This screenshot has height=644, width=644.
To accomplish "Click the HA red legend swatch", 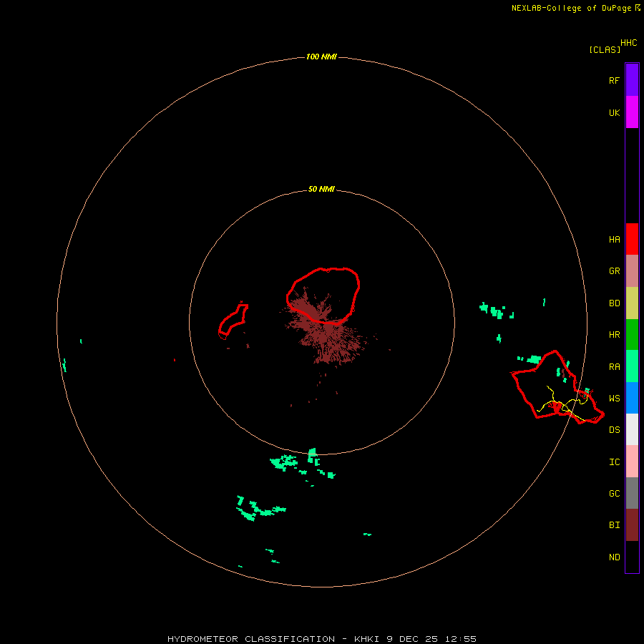I will tap(632, 239).
